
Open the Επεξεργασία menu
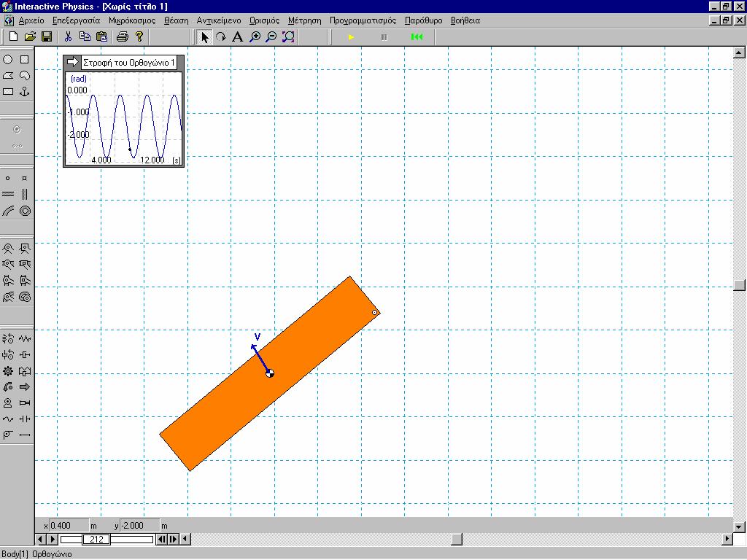(76, 20)
